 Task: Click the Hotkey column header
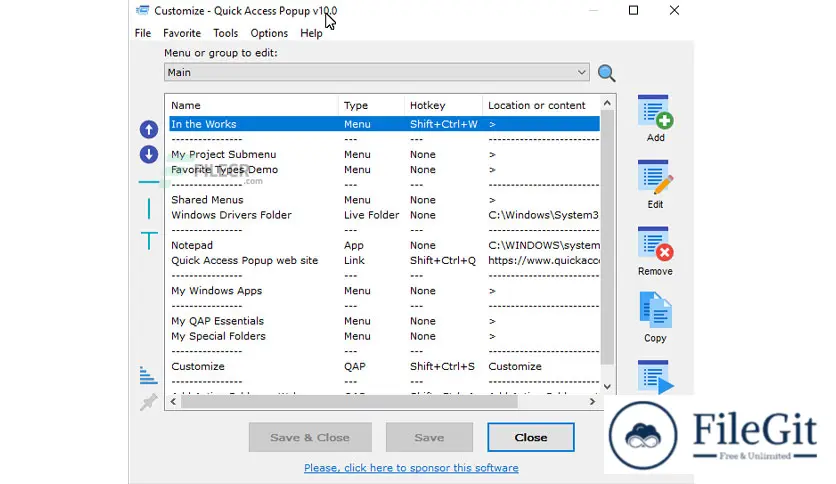click(x=443, y=105)
